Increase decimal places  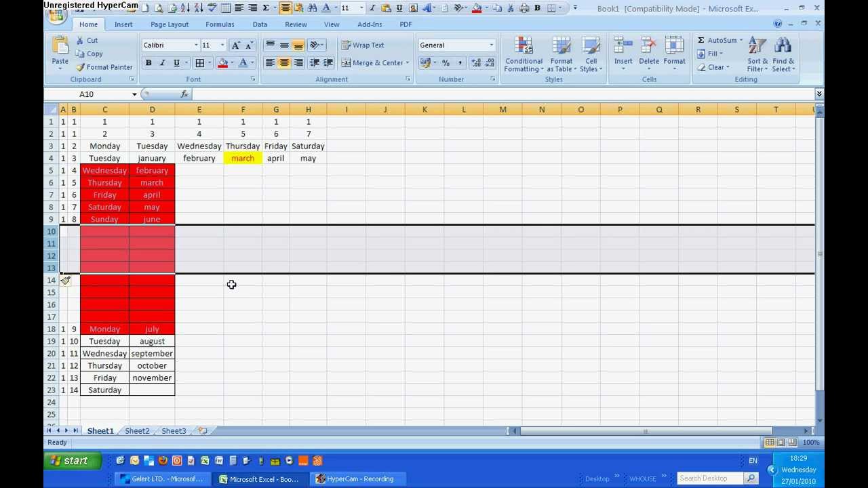(475, 63)
